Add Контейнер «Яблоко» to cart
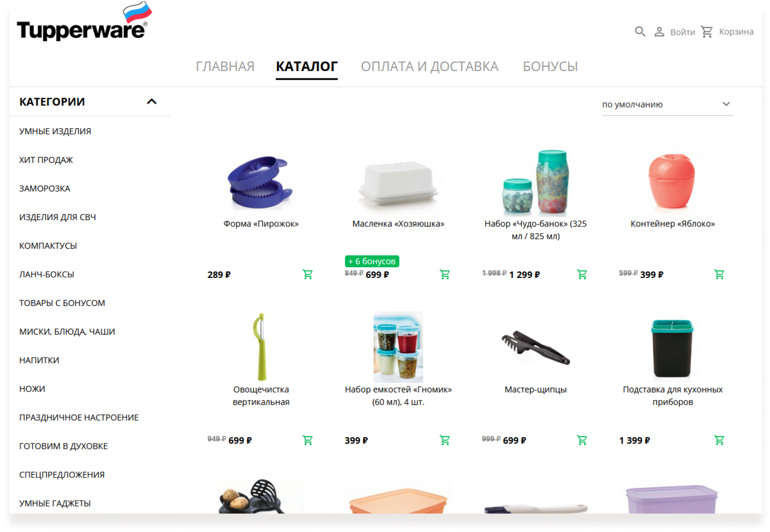Screen dimensions: 770x532 coord(719,275)
